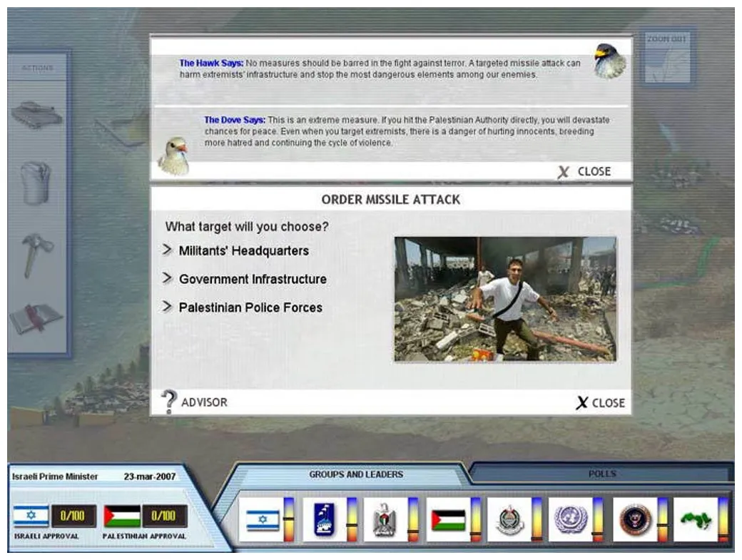Select the tank security action icon
The image size is (742, 560).
[36, 114]
